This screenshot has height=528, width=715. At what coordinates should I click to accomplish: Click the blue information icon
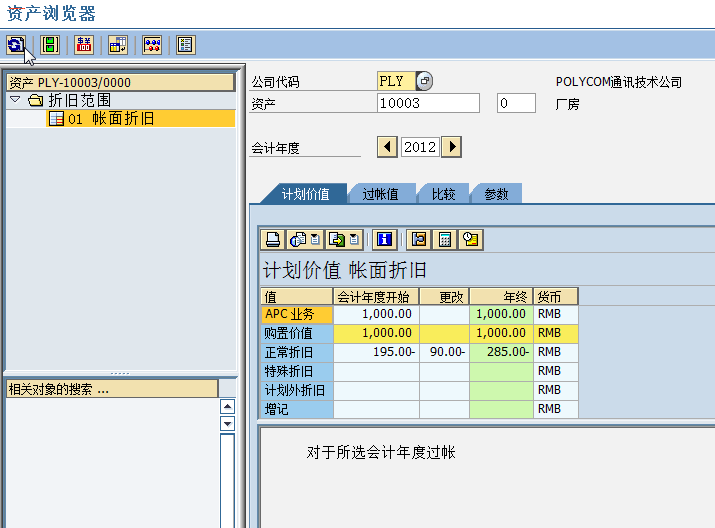pos(384,239)
